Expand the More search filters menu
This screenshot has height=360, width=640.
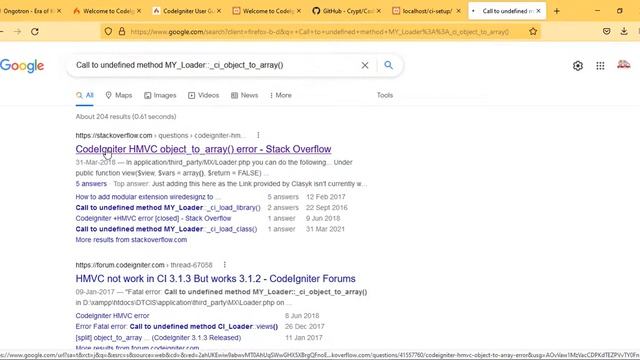[280, 95]
